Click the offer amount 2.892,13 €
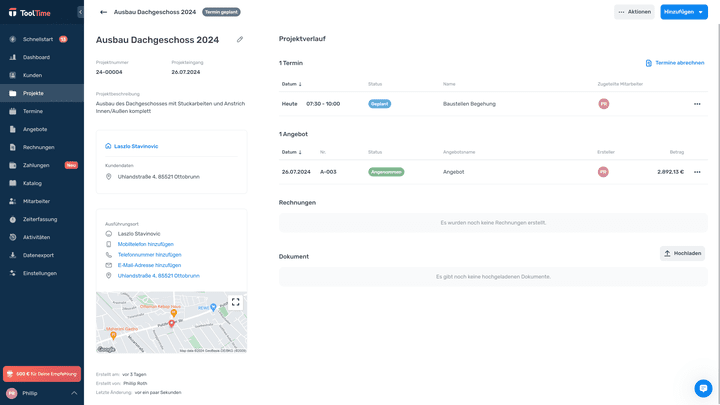Image resolution: width=720 pixels, height=405 pixels. click(x=670, y=172)
